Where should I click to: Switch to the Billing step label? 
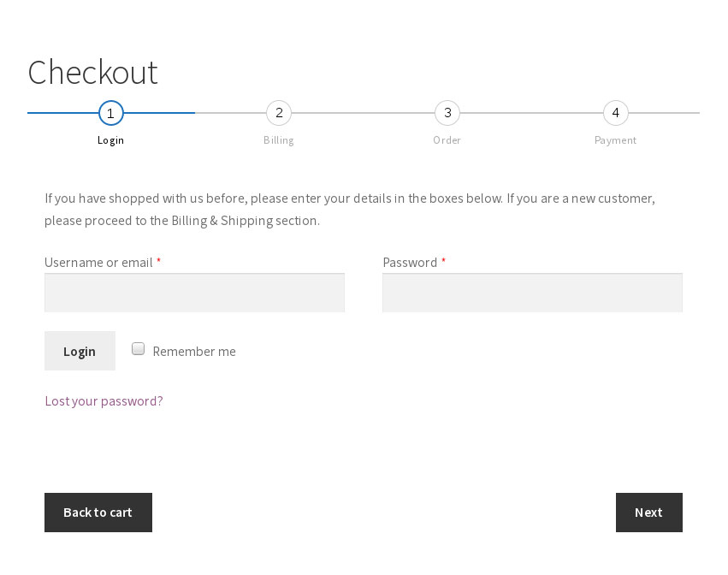279,139
